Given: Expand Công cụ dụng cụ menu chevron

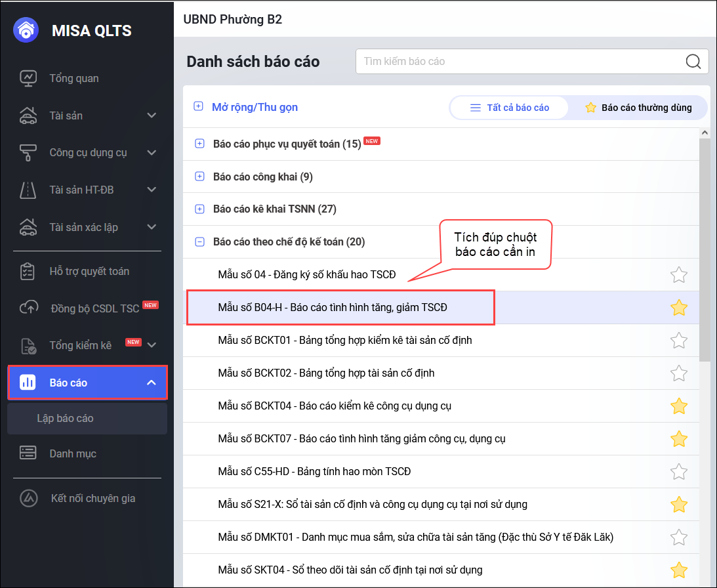Looking at the screenshot, I should 152,152.
